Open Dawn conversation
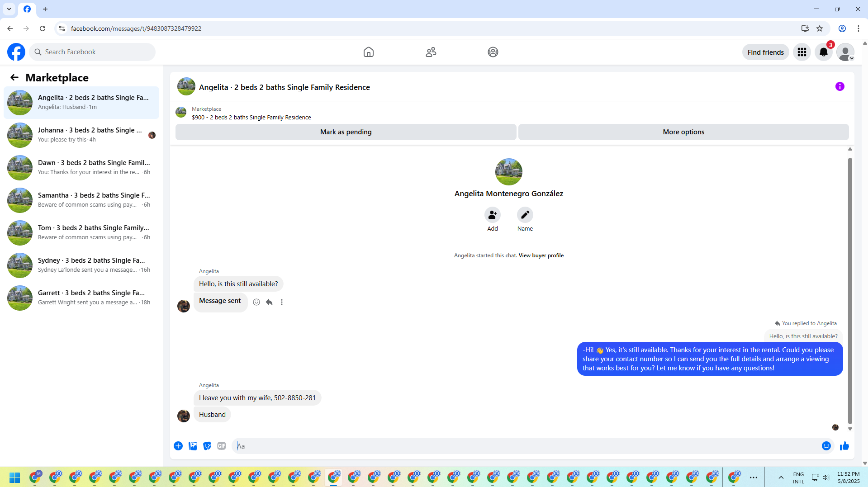Viewport: 868px width, 487px height. 81,167
